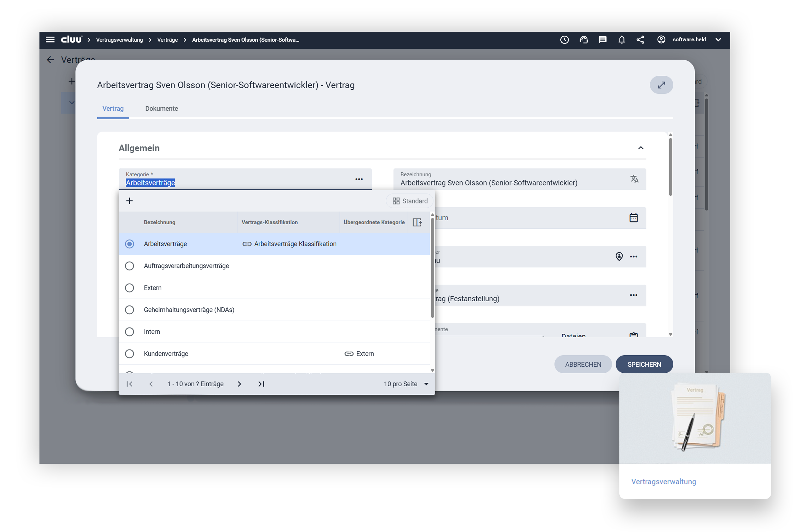
Task: Click the SPEICHERN button
Action: coord(644,364)
